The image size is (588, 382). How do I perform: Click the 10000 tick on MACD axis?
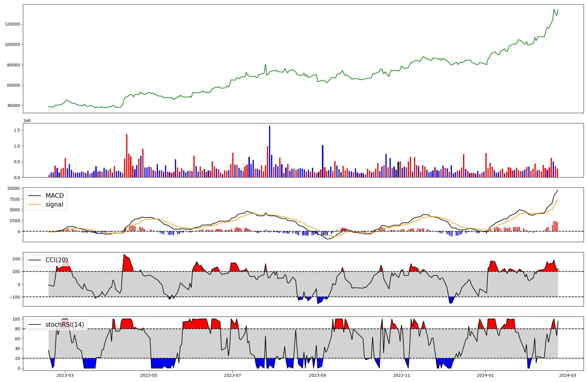tap(14, 188)
